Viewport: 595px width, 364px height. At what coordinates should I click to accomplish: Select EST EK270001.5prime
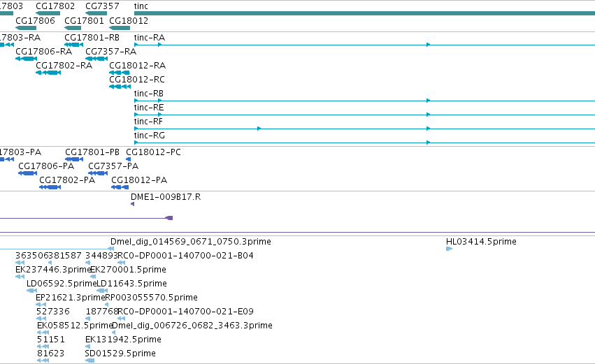pyautogui.click(x=128, y=270)
